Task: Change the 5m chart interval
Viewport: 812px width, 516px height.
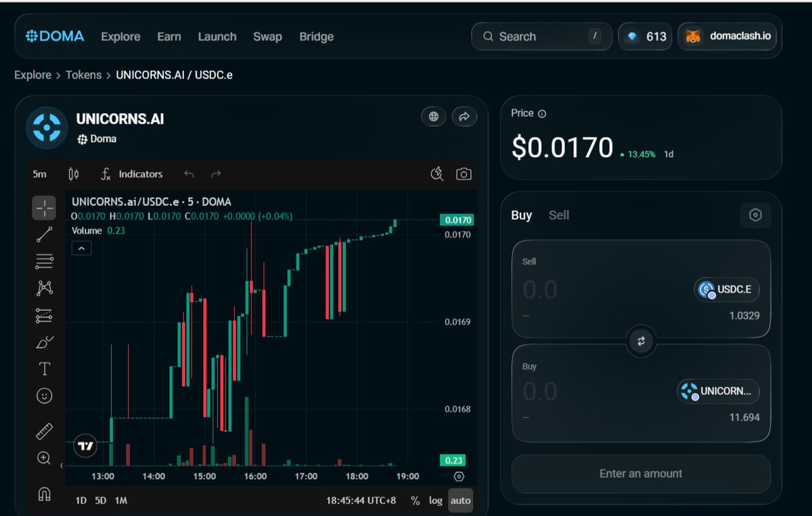Action: point(40,174)
